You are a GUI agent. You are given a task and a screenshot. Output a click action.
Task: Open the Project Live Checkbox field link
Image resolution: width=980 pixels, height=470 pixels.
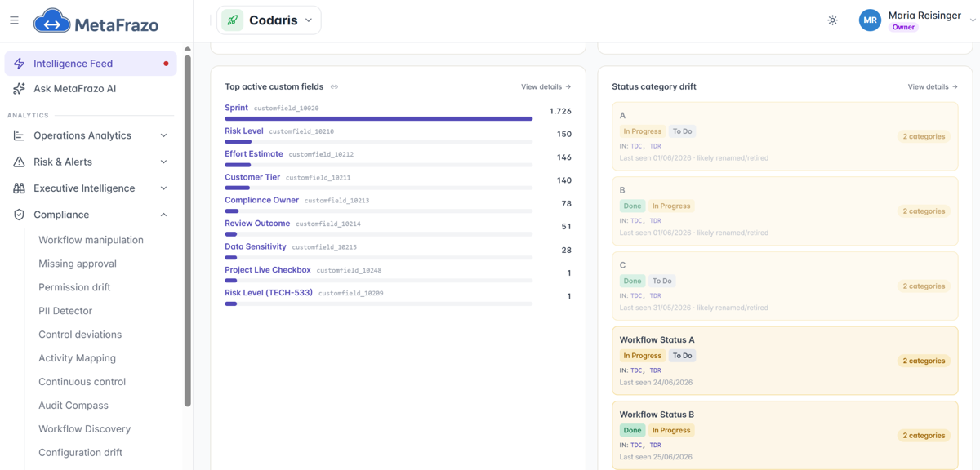pos(268,269)
